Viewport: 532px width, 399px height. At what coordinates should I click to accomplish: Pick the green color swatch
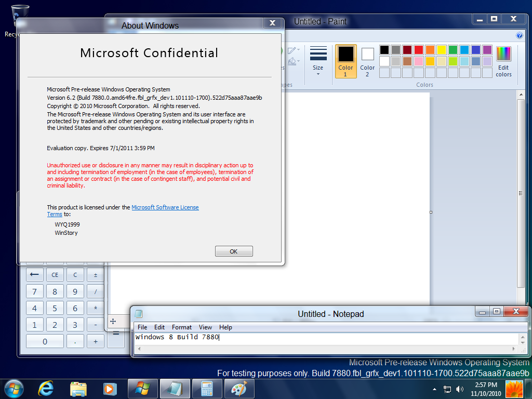click(453, 50)
